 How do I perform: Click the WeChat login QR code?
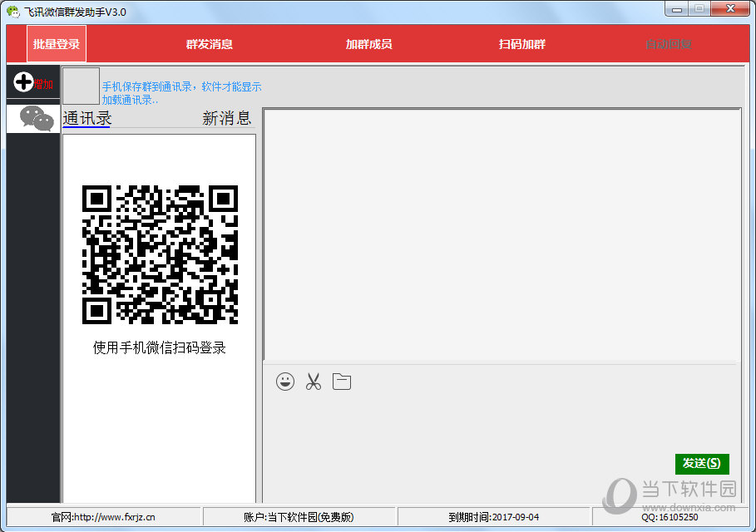pos(160,254)
